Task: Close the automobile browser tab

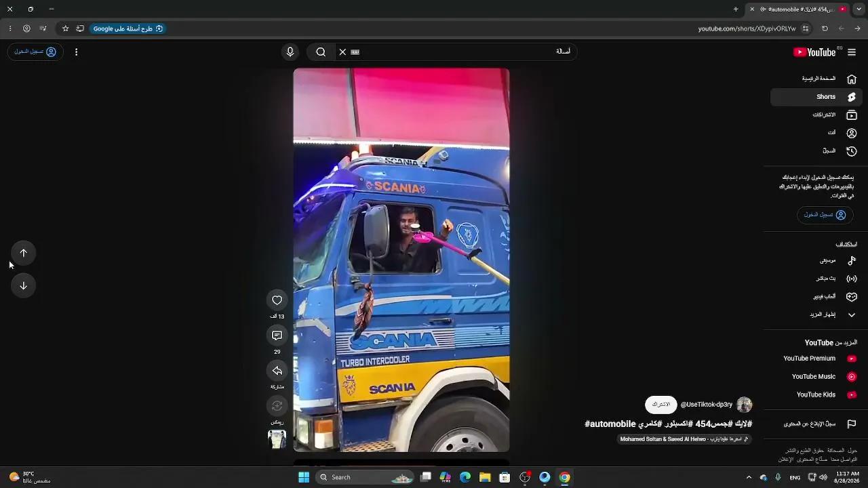Action: tap(751, 9)
